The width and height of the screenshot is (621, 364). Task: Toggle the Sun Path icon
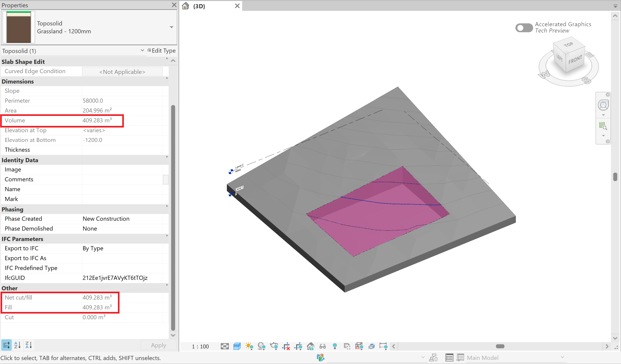[x=249, y=346]
